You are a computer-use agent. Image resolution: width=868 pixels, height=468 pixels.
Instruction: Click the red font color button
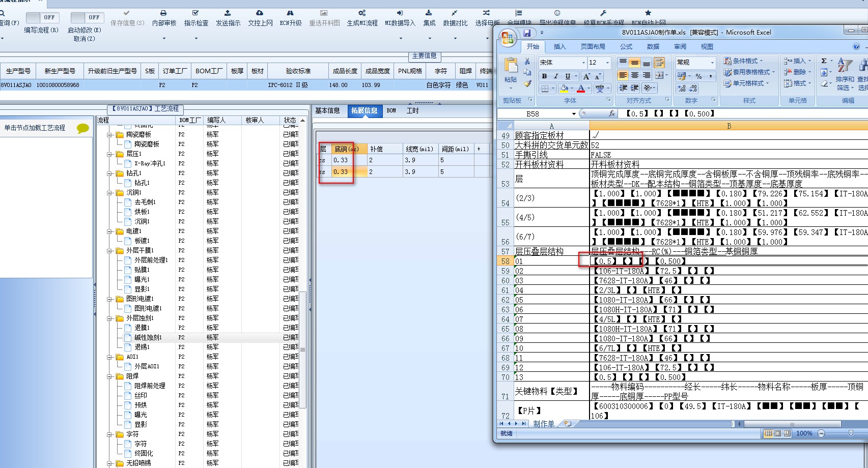(581, 89)
